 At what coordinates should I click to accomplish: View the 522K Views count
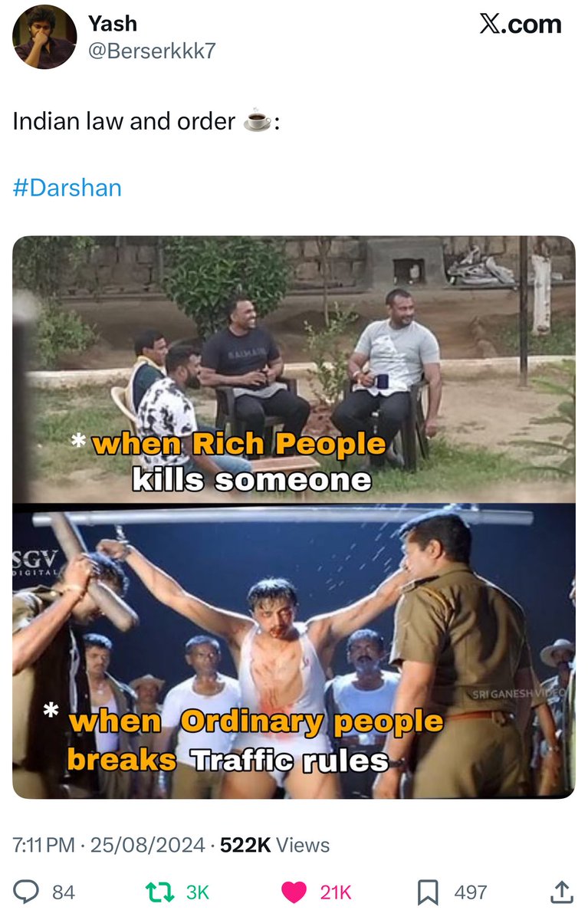274,845
